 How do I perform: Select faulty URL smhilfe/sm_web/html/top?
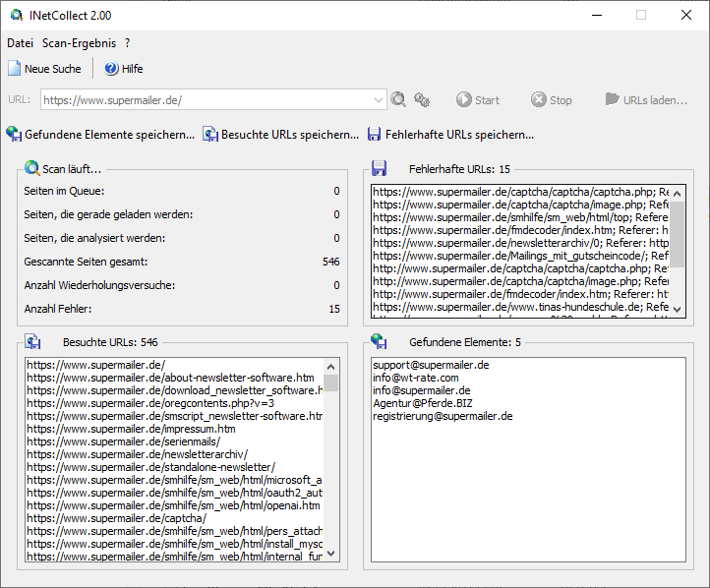point(521,217)
